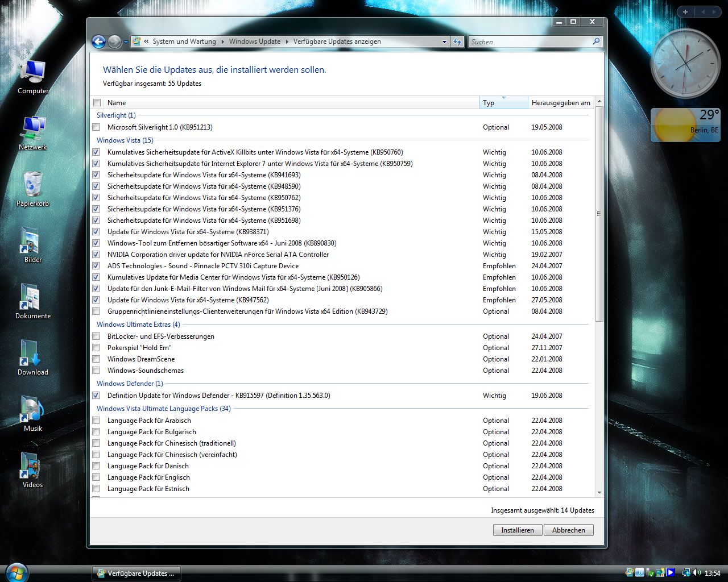Uncheck NVIDIA nForce Serial ATA driver update
Viewport: 728px width, 582px height.
(x=96, y=255)
